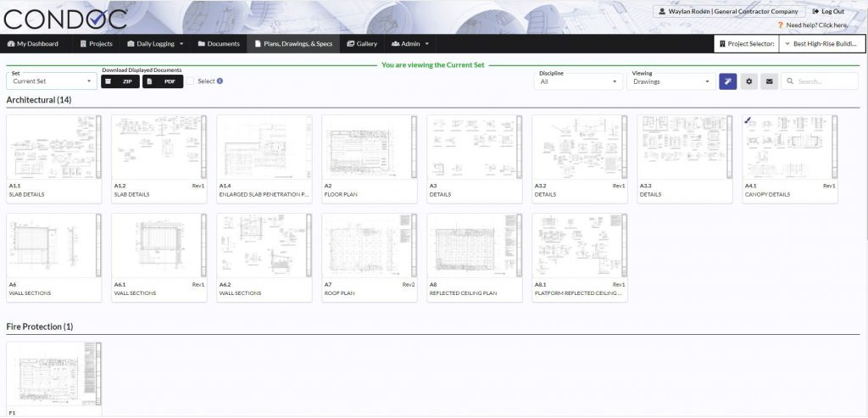Click the Current Set banner text
The height and width of the screenshot is (418, 868).
click(x=433, y=64)
